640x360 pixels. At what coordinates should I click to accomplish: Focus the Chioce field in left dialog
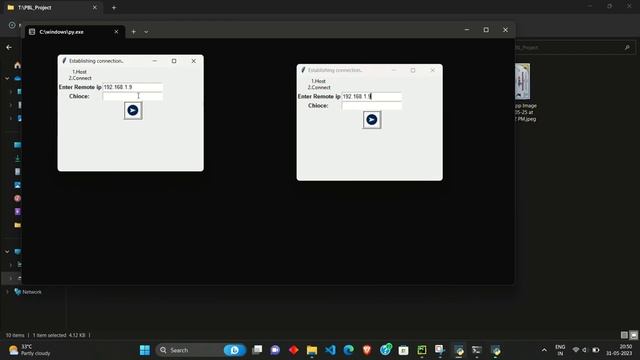[x=133, y=96]
